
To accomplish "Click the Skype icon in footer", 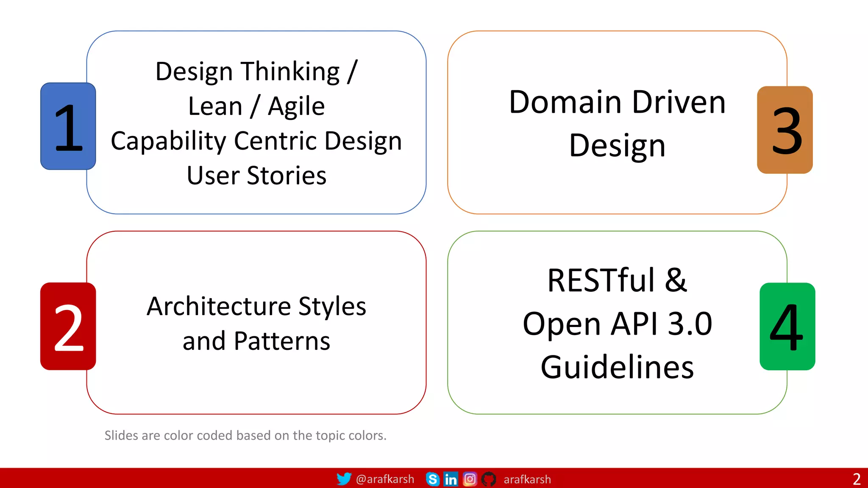I will [x=432, y=479].
